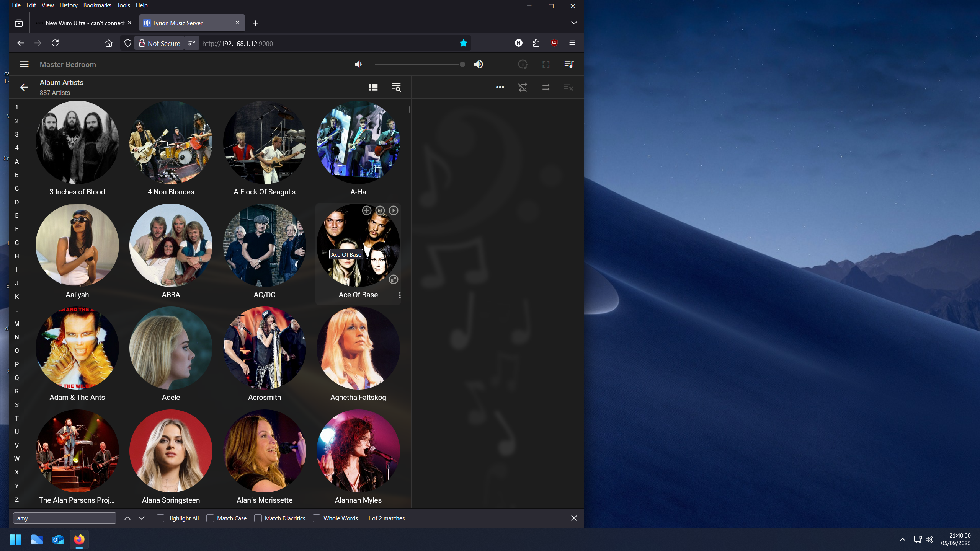Jump to letter M in index

(16, 324)
